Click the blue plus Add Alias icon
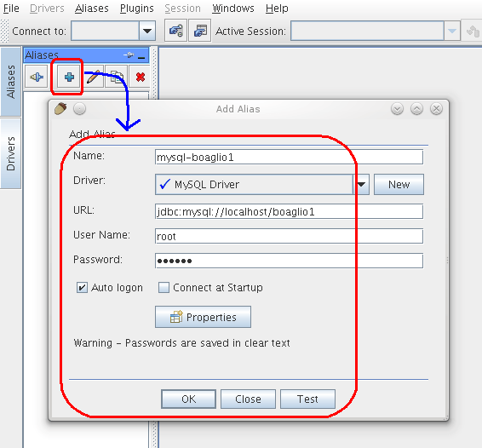 pos(69,77)
